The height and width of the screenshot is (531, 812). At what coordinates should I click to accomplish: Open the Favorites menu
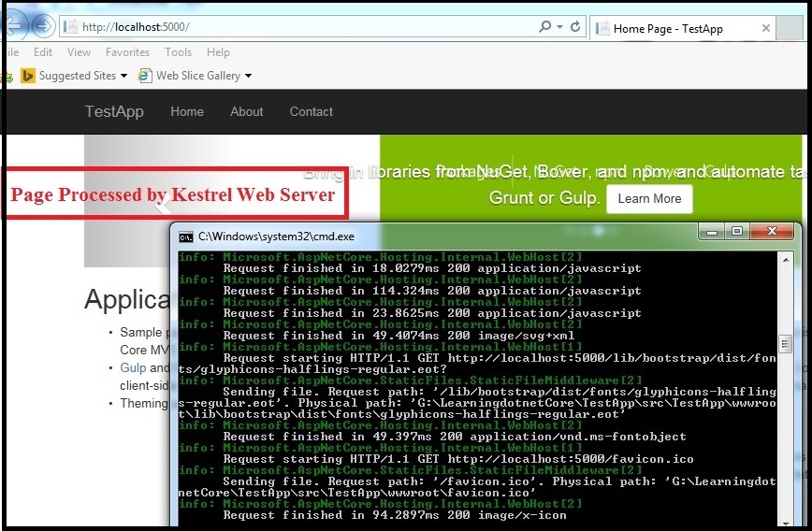pos(127,52)
